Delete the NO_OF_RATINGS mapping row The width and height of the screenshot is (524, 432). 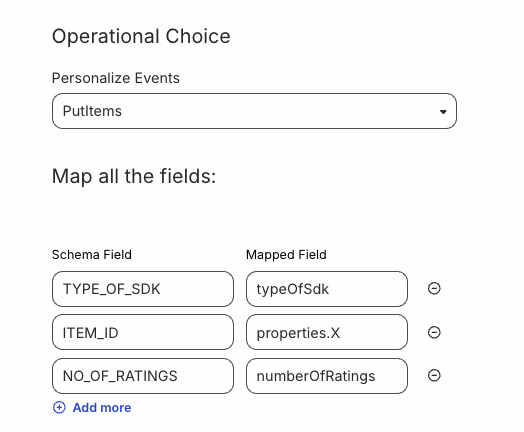434,375
